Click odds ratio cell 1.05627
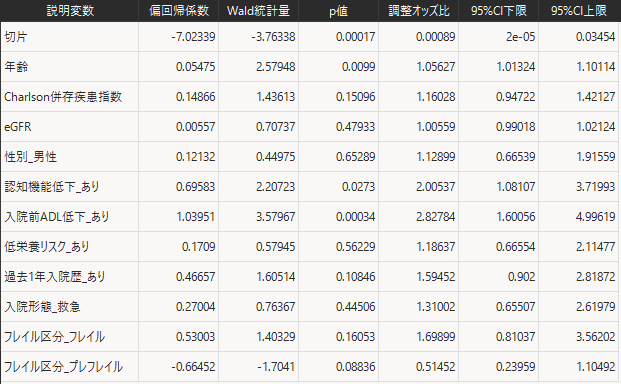 [419, 67]
